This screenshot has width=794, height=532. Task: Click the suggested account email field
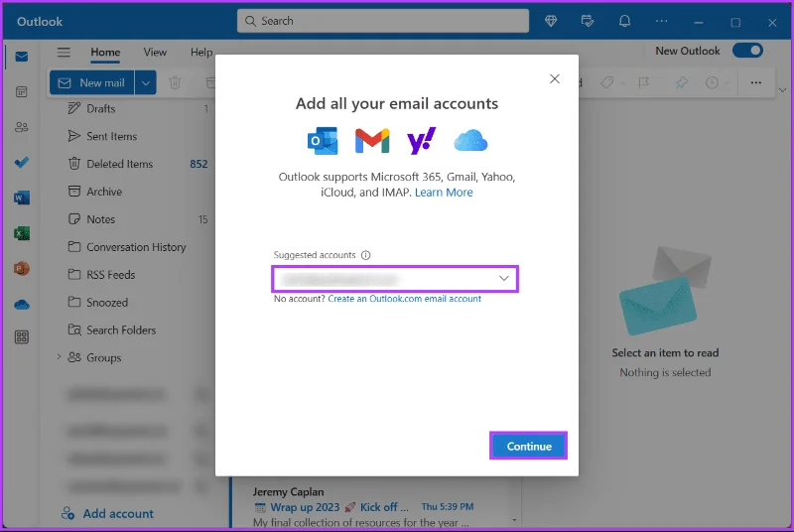(395, 278)
